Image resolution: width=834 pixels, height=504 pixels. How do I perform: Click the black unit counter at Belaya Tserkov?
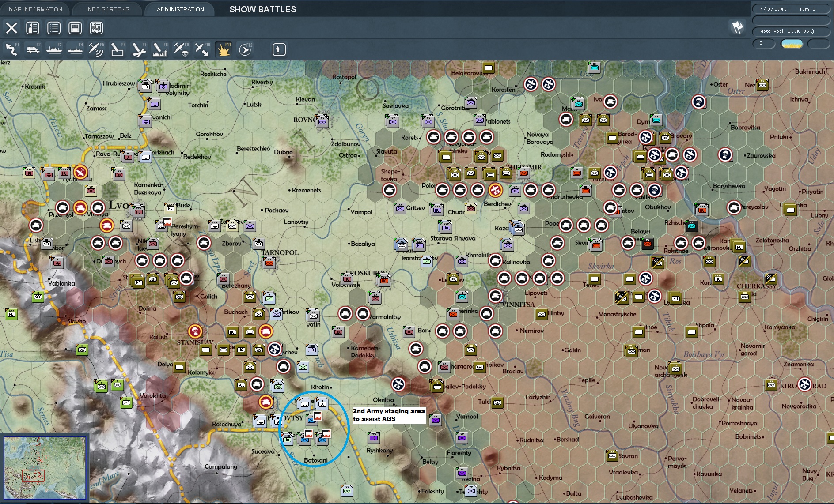click(647, 243)
